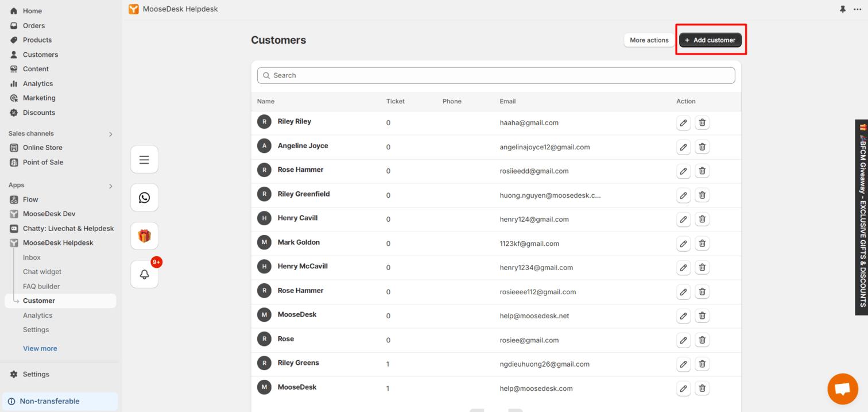Image resolution: width=868 pixels, height=412 pixels.
Task: Open the MooseDesk Inbox subpage
Action: coord(32,257)
